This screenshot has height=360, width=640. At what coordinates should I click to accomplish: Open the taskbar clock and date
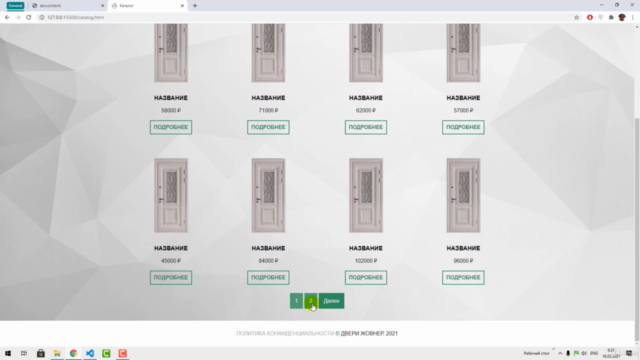click(x=611, y=353)
